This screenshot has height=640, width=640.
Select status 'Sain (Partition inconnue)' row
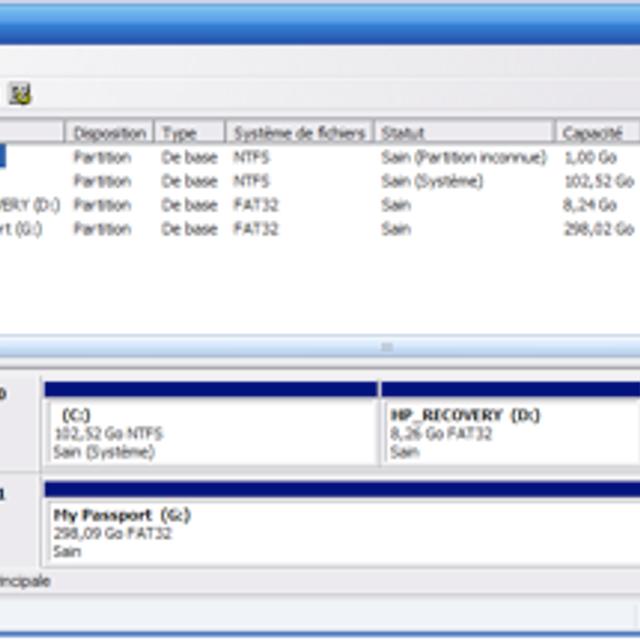463,157
